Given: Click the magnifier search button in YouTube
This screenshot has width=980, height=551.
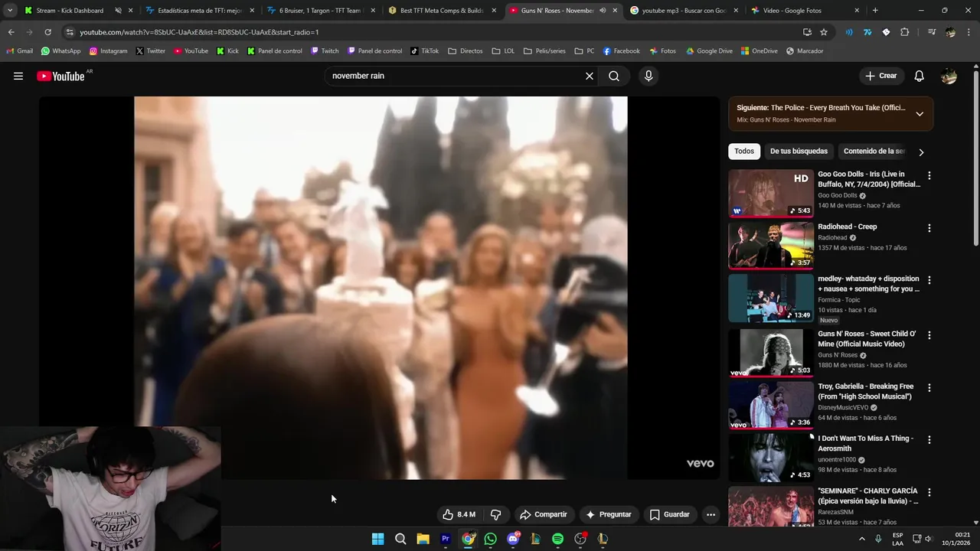Looking at the screenshot, I should click(x=614, y=76).
